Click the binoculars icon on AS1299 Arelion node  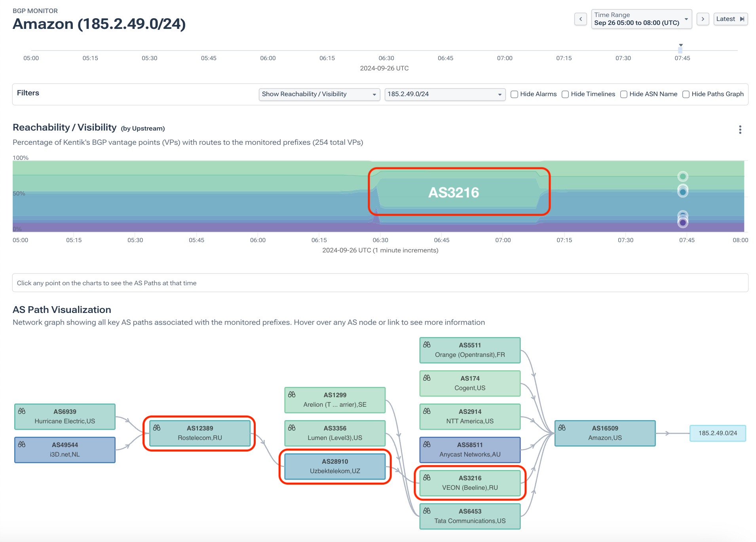(x=292, y=394)
